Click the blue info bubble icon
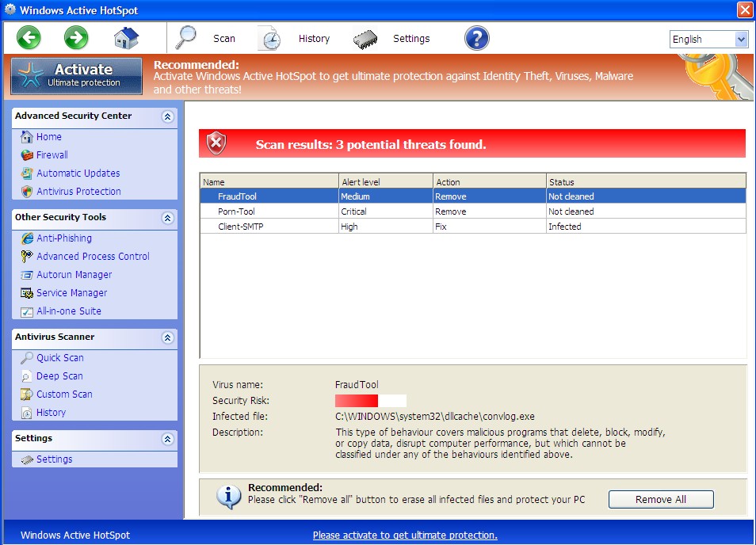The image size is (756, 545). 228,497
